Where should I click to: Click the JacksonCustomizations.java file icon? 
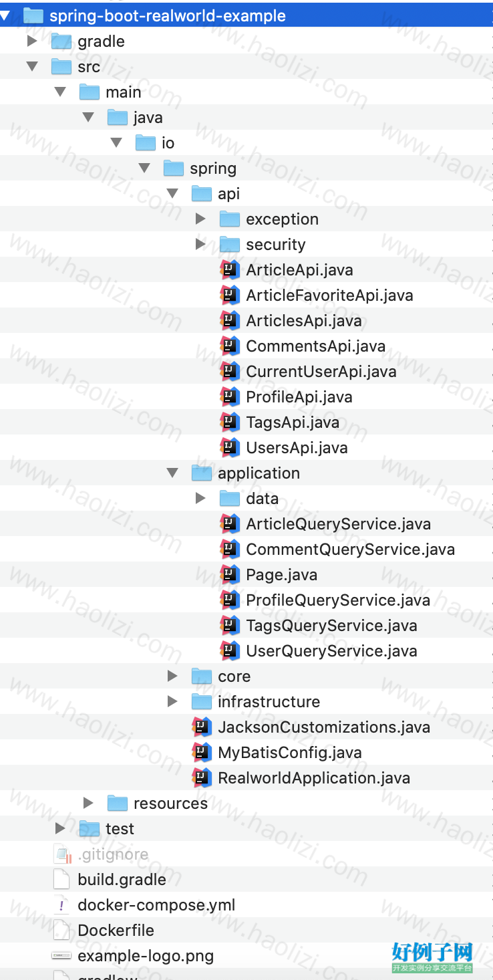[202, 727]
